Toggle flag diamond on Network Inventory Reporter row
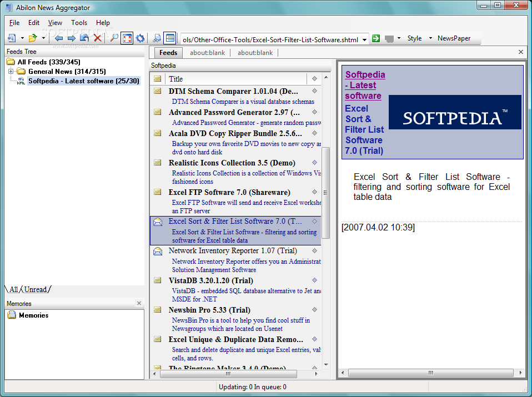 tap(314, 251)
